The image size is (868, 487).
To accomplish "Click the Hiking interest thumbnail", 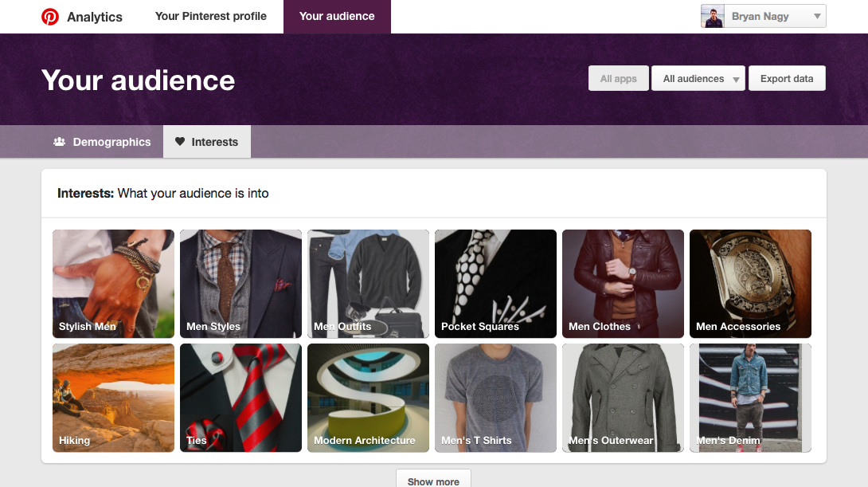I will [113, 398].
